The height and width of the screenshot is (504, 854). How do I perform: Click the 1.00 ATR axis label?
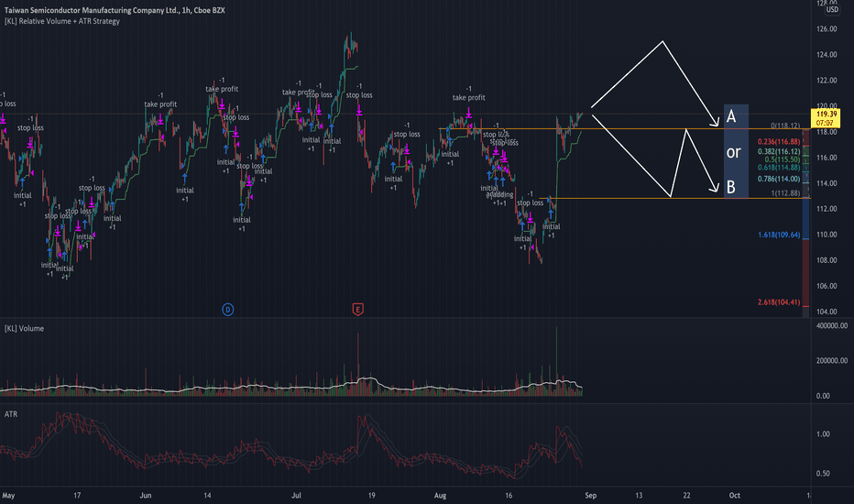pyautogui.click(x=823, y=434)
